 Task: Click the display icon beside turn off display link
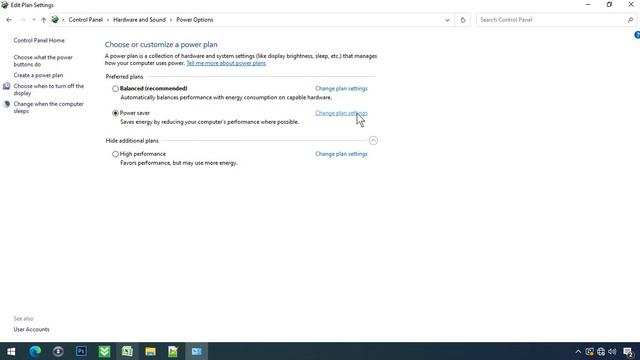(x=7, y=86)
